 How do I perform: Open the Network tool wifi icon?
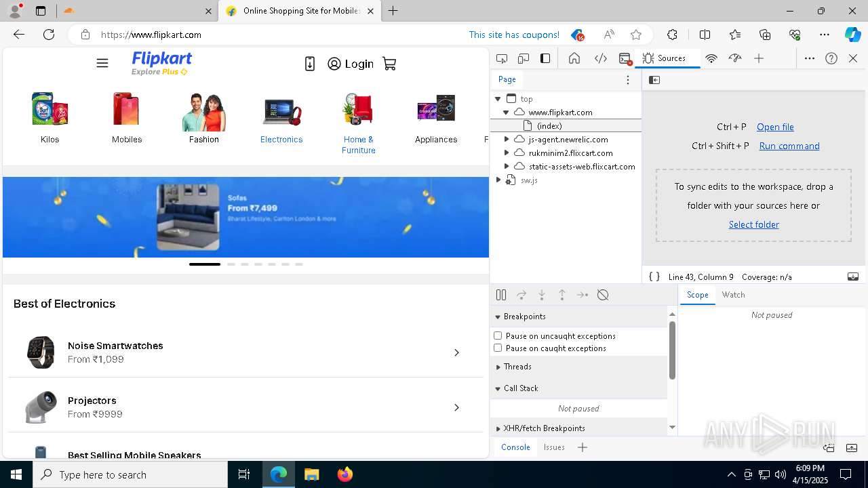click(x=711, y=58)
